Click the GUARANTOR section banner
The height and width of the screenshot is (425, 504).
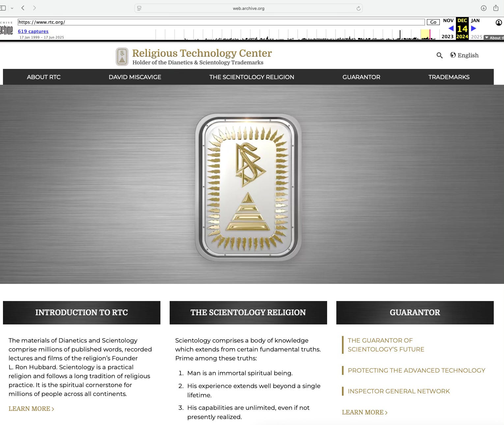pos(415,313)
